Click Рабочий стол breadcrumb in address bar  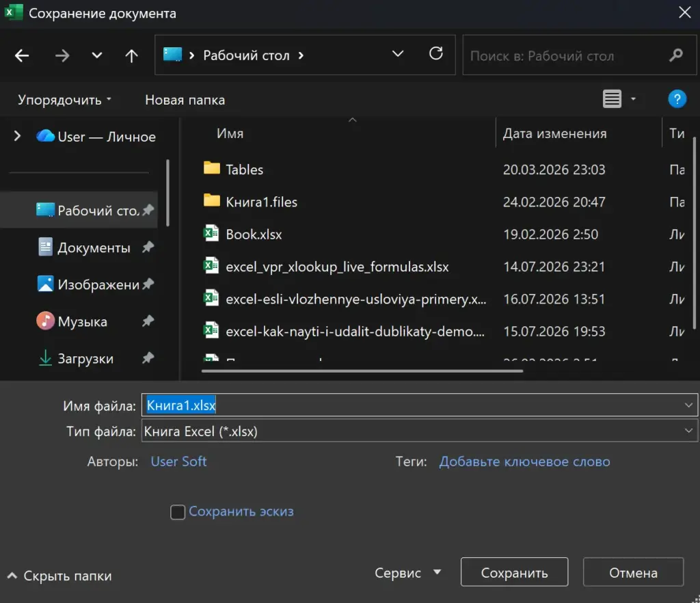246,55
